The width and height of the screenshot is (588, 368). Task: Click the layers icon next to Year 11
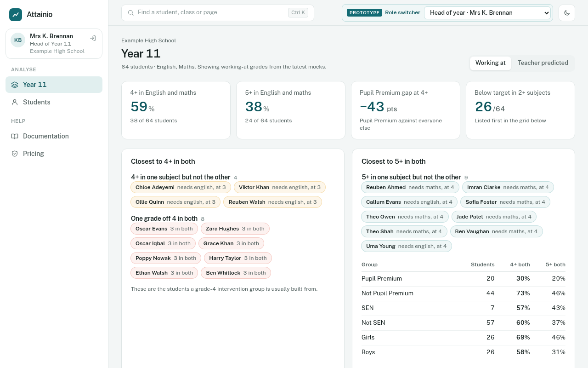tap(15, 85)
